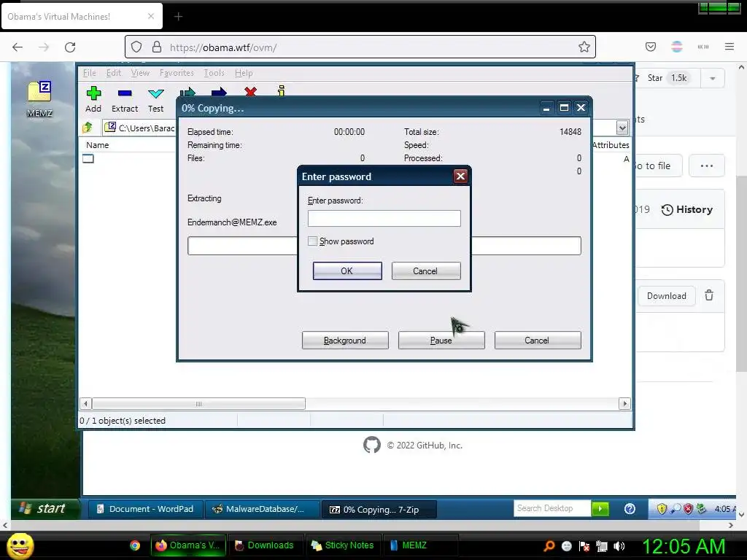Open the History link on GitHub page
The image size is (747, 560).
tap(687, 209)
